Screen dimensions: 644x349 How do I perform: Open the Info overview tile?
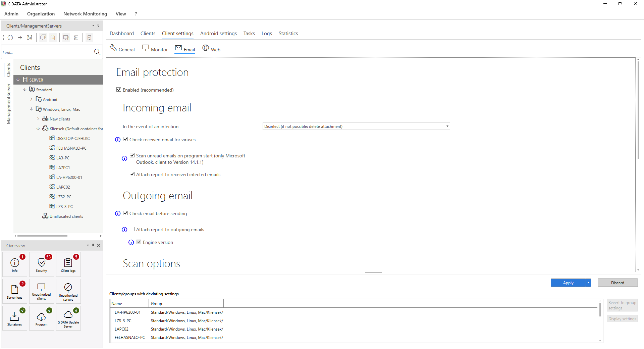point(15,264)
